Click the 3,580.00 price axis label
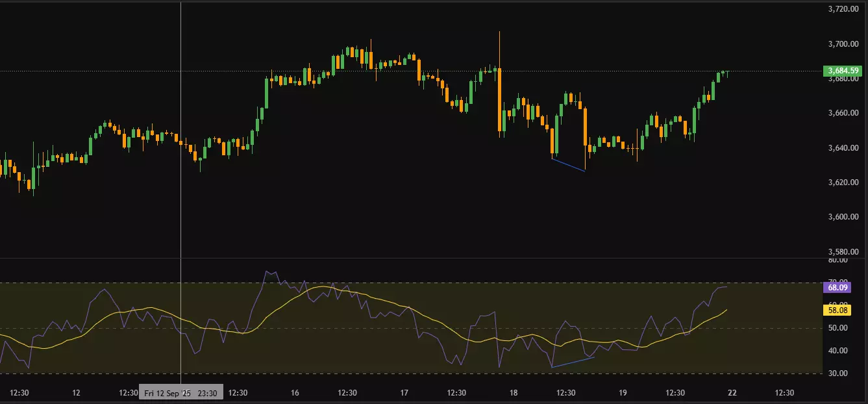This screenshot has height=404, width=868. click(843, 252)
